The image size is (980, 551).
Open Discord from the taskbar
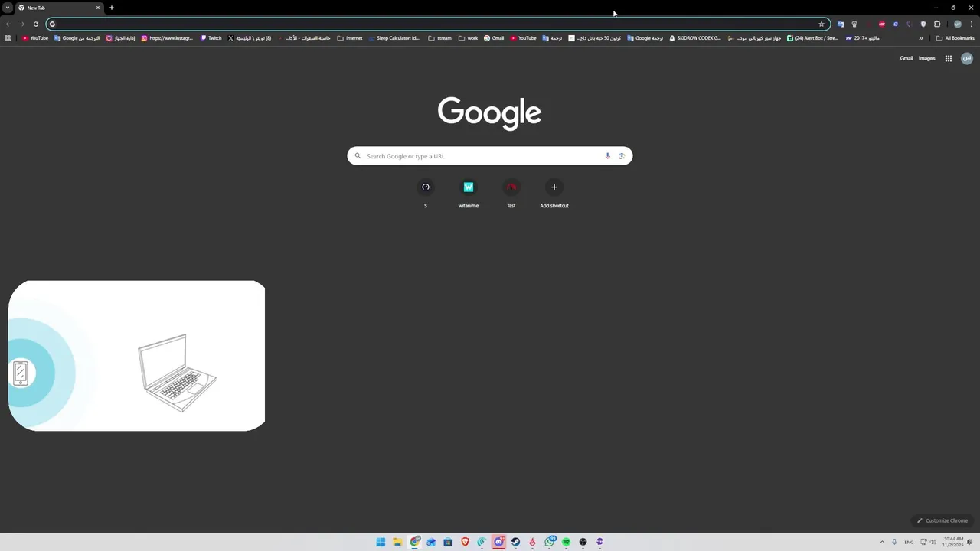tap(498, 542)
